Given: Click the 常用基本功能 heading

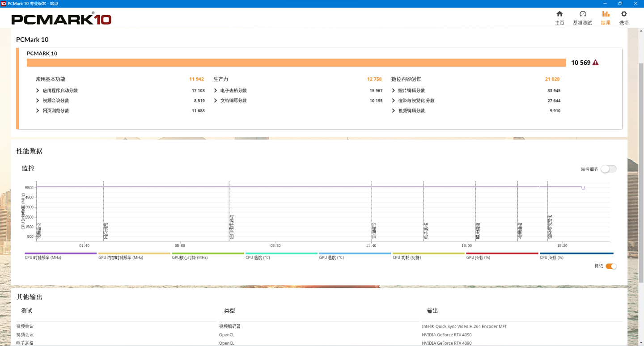Looking at the screenshot, I should [51, 79].
